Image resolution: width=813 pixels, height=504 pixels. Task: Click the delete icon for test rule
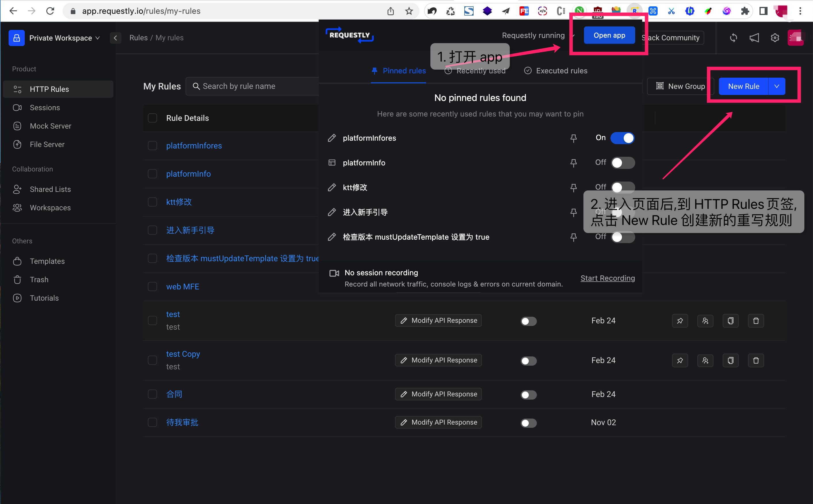[x=756, y=321]
